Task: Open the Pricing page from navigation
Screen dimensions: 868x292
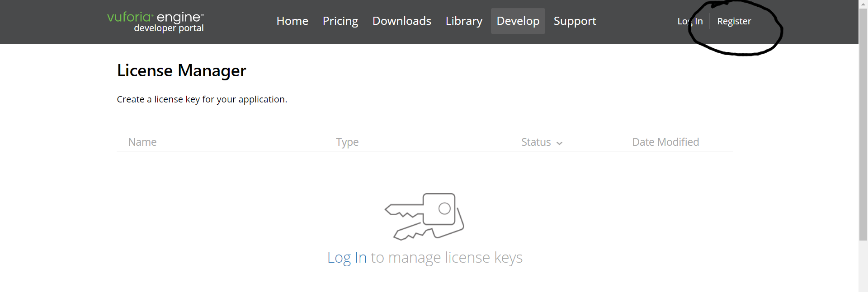Action: pyautogui.click(x=340, y=21)
